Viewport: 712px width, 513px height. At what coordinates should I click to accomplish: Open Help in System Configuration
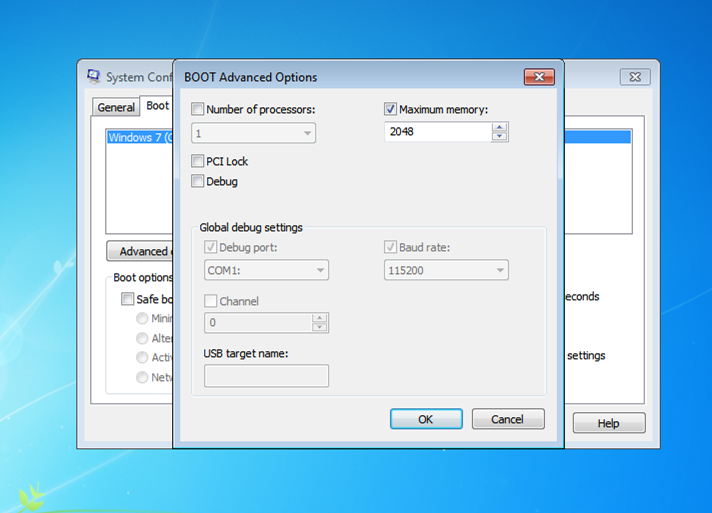[x=608, y=423]
